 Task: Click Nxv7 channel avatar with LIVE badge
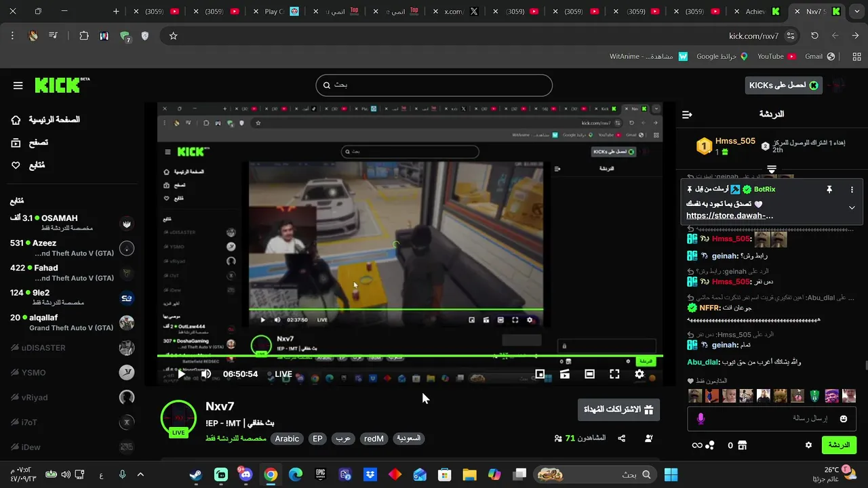coord(178,418)
